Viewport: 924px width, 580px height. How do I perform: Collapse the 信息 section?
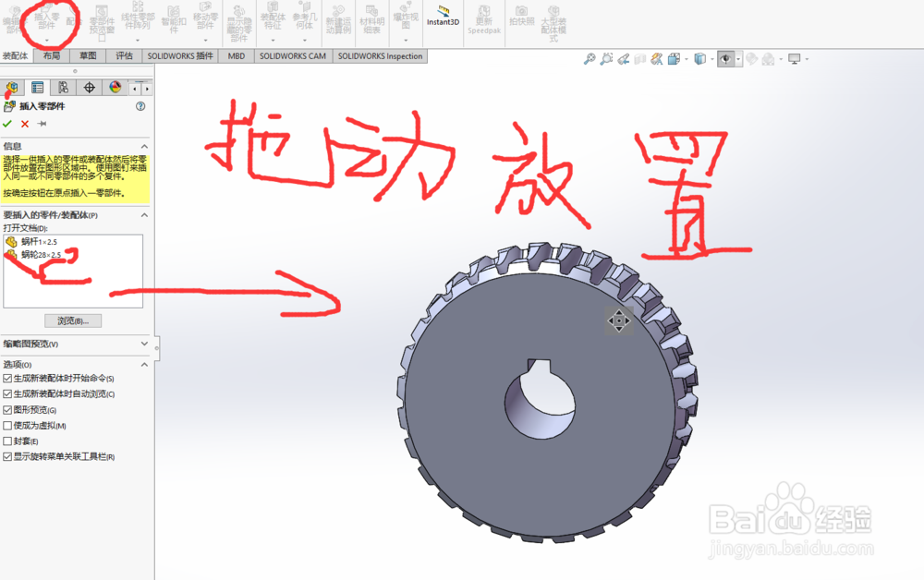(144, 146)
